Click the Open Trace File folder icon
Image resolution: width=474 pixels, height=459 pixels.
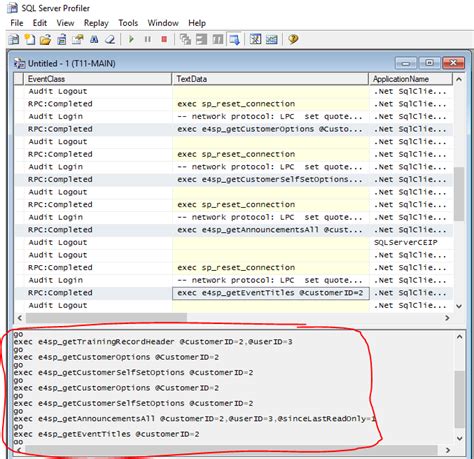point(45,39)
